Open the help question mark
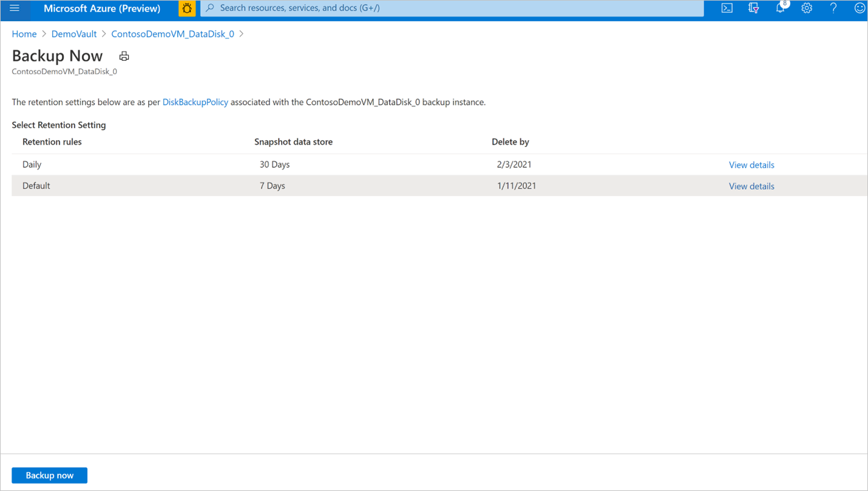868x491 pixels. (833, 8)
